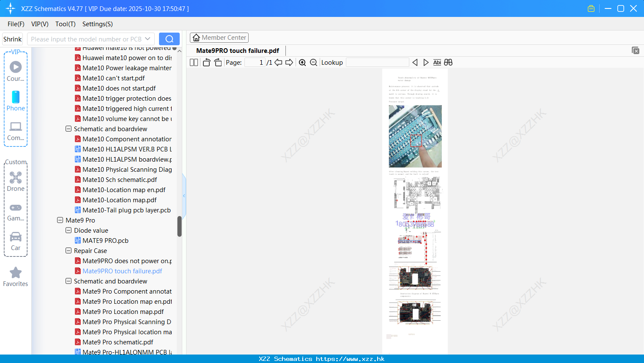The image size is (644, 363).
Task: Open Settings(S) menu
Action: click(98, 24)
